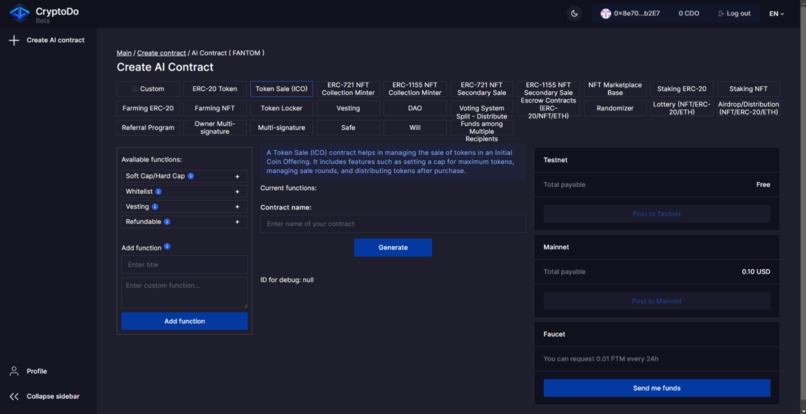Open the Profile page from sidebar
This screenshot has height=414, width=806.
(x=30, y=371)
